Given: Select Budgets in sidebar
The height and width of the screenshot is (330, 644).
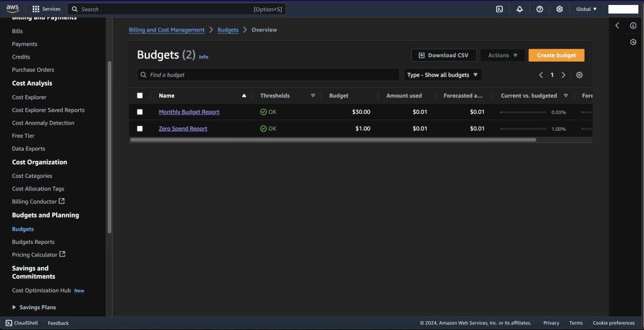Looking at the screenshot, I should (23, 229).
